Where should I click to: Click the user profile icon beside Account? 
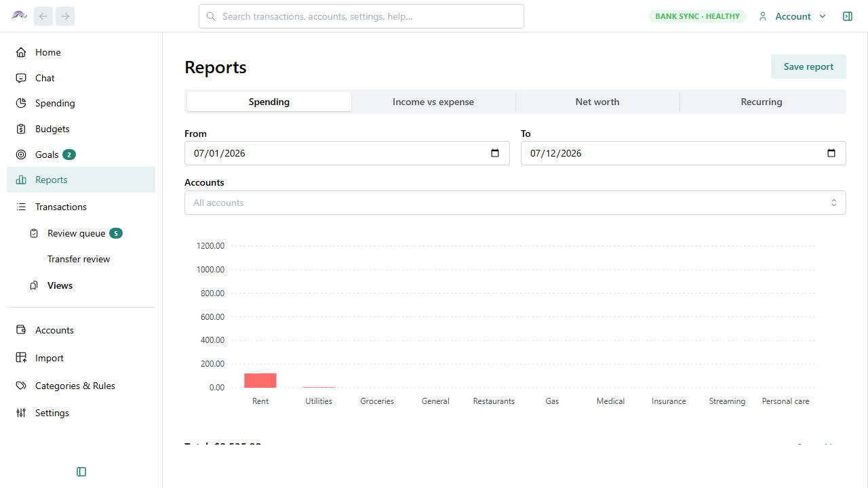763,16
